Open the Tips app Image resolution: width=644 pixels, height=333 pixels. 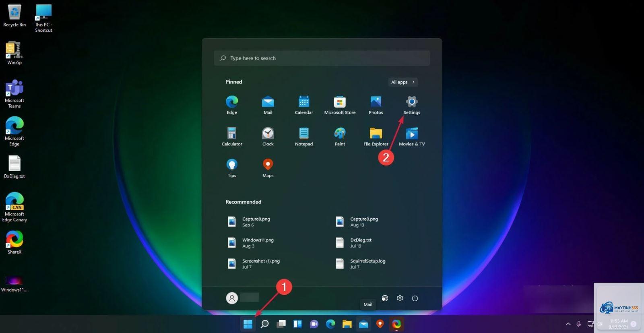232,168
